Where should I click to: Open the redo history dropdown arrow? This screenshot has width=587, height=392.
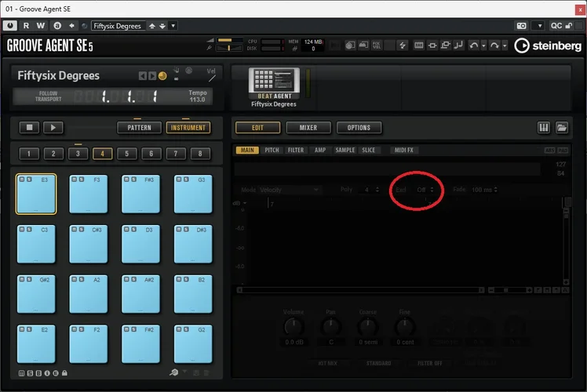[505, 45]
